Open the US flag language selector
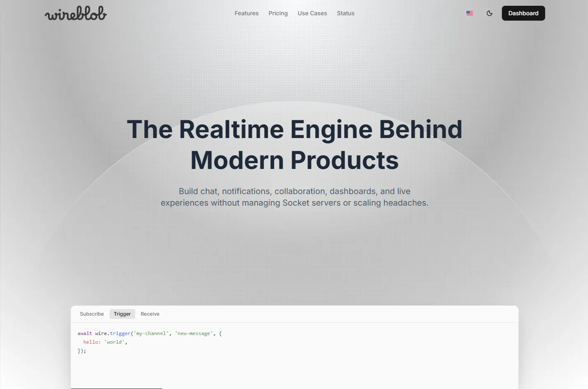 coord(470,13)
